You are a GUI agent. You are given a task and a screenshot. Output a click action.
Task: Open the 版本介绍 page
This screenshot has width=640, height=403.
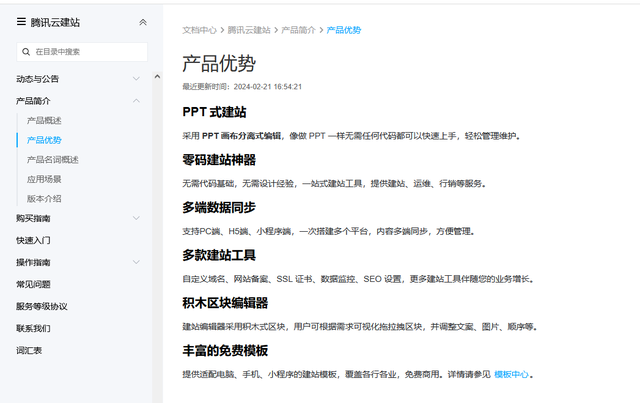click(44, 199)
